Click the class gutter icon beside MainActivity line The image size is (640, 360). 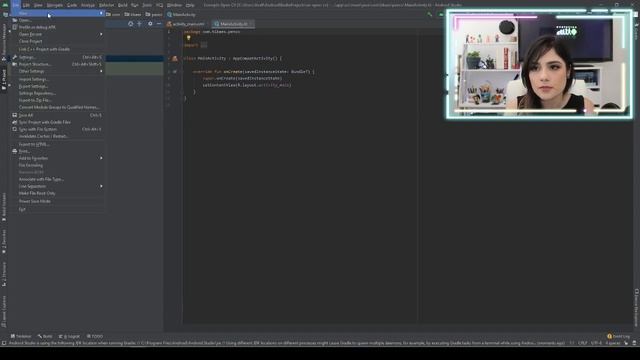pyautogui.click(x=175, y=58)
